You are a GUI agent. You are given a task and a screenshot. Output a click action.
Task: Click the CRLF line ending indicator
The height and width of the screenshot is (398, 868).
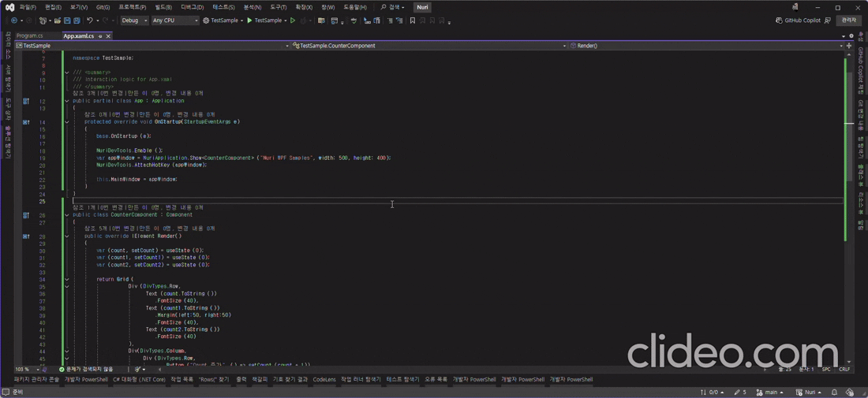844,369
